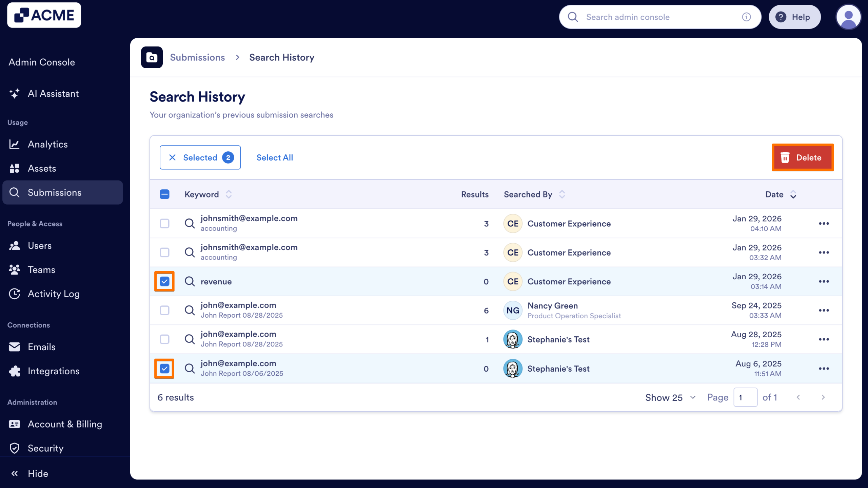Image resolution: width=868 pixels, height=488 pixels.
Task: Open the actions menu for the revenue row
Action: tap(824, 281)
